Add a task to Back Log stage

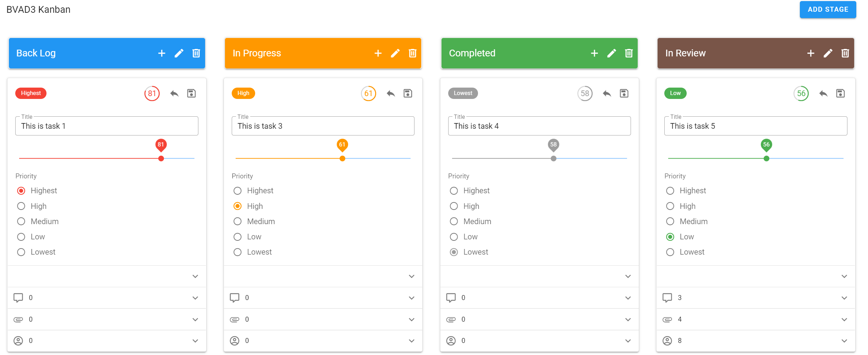click(x=161, y=53)
